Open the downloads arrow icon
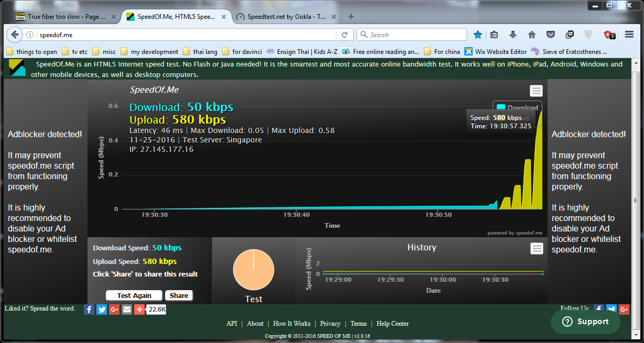The image size is (644, 343). tap(513, 35)
